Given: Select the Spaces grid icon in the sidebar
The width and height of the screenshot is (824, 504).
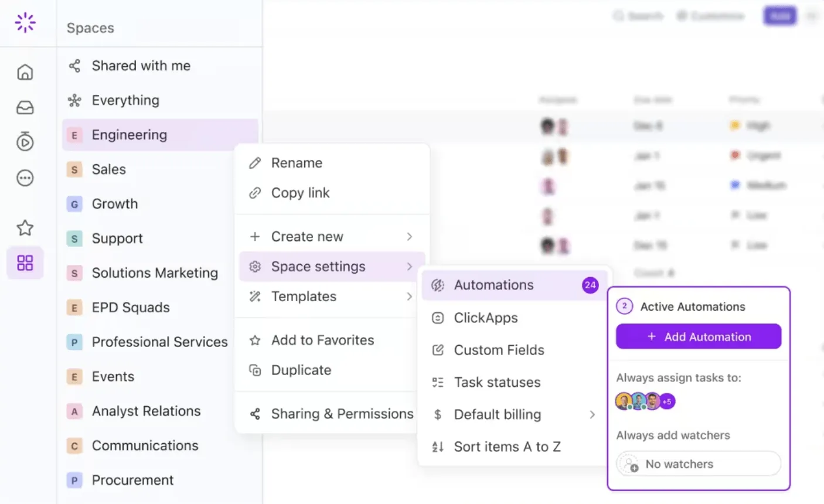Looking at the screenshot, I should coord(25,263).
